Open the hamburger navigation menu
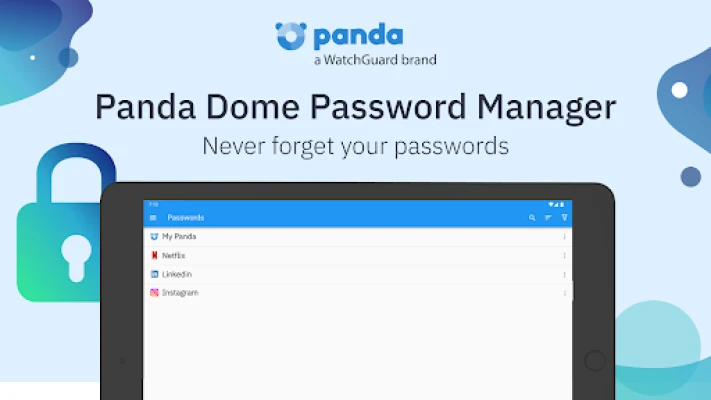Viewport: 711px width, 400px height. point(153,217)
